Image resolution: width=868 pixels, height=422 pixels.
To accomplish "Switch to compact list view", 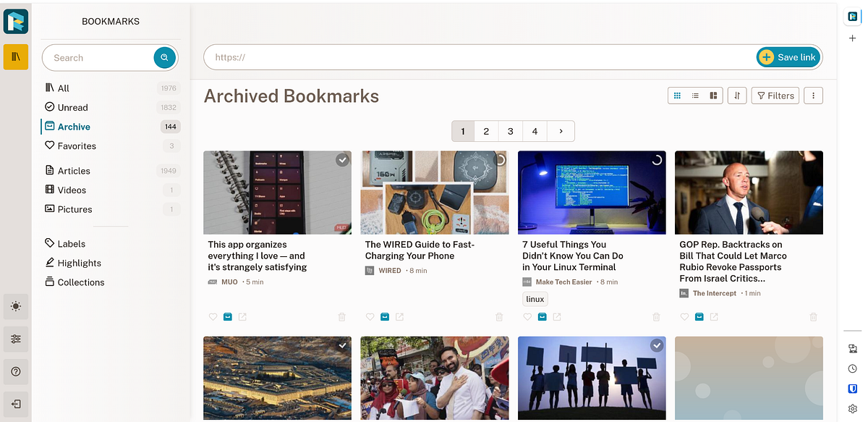I will tap(695, 96).
